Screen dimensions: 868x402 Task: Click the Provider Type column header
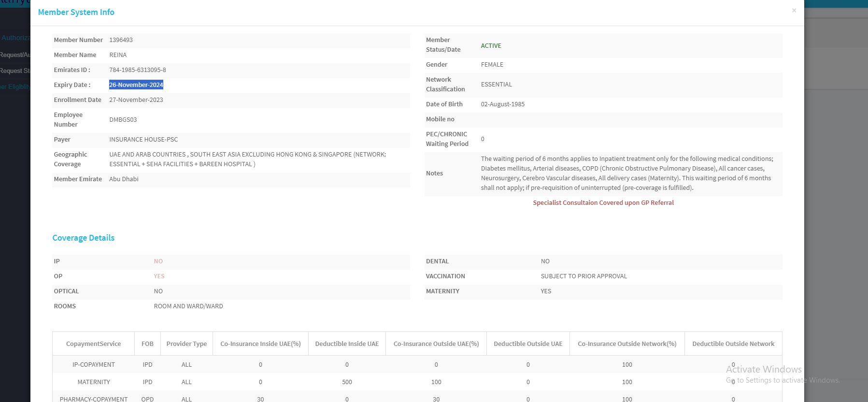tap(186, 344)
